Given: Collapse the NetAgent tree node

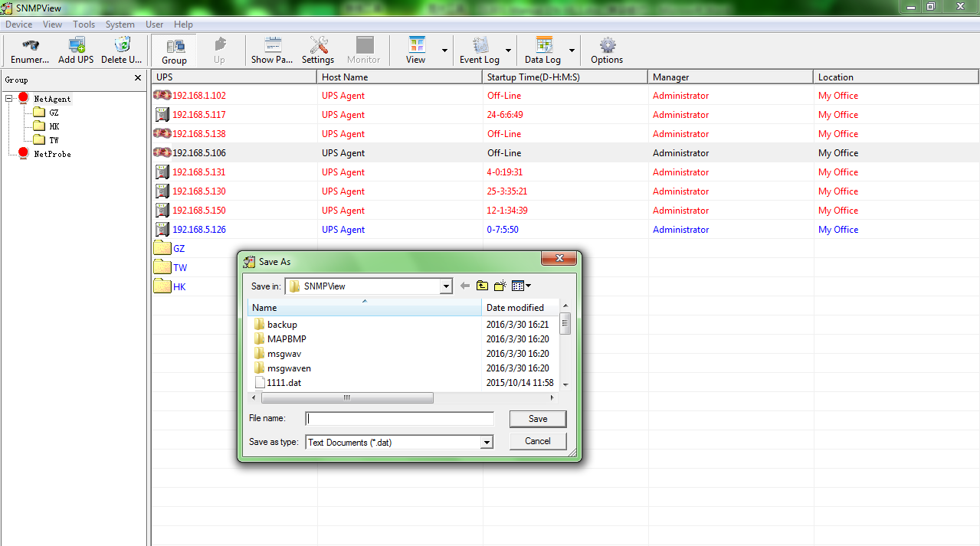Looking at the screenshot, I should [x=9, y=99].
